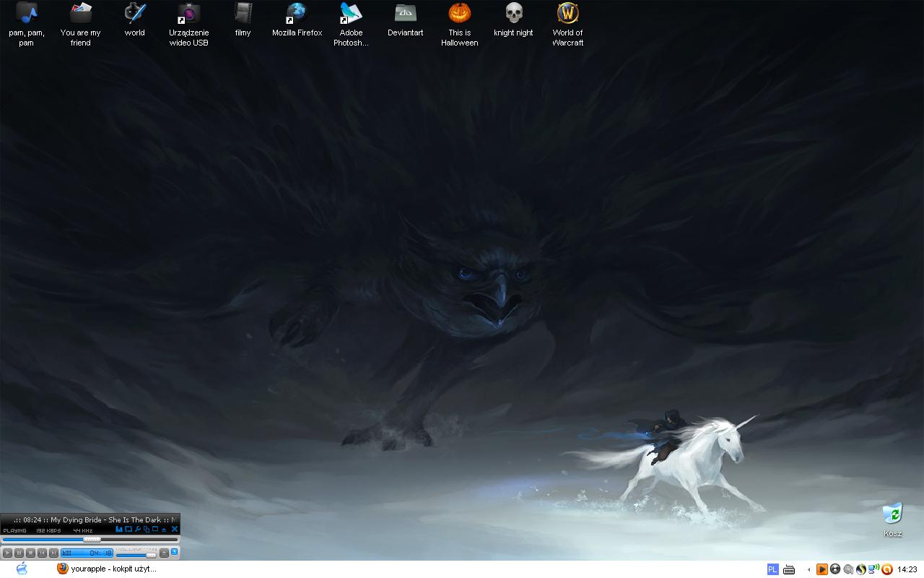Expand hidden tray icons with the arrow
Image resolution: width=924 pixels, height=578 pixels.
coord(809,569)
